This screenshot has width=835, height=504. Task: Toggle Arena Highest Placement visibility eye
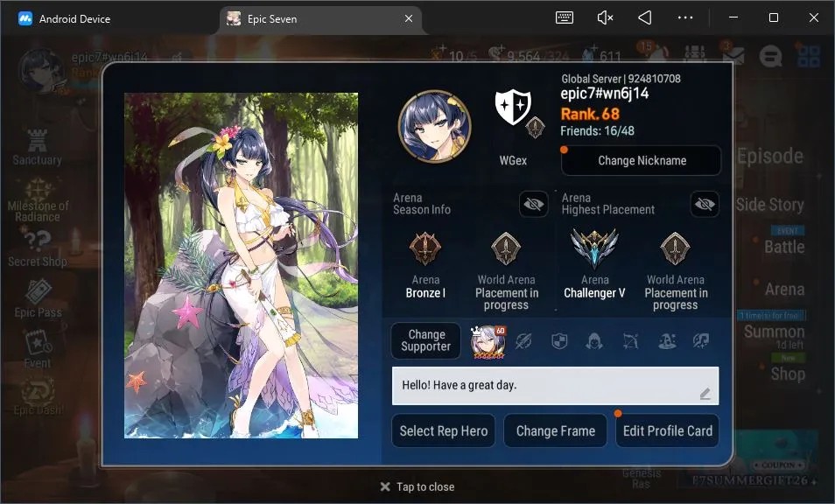coord(705,204)
